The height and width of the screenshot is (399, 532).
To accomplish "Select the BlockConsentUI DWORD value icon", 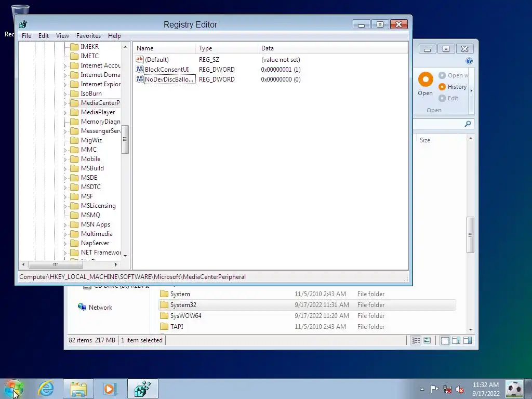I will coord(140,69).
